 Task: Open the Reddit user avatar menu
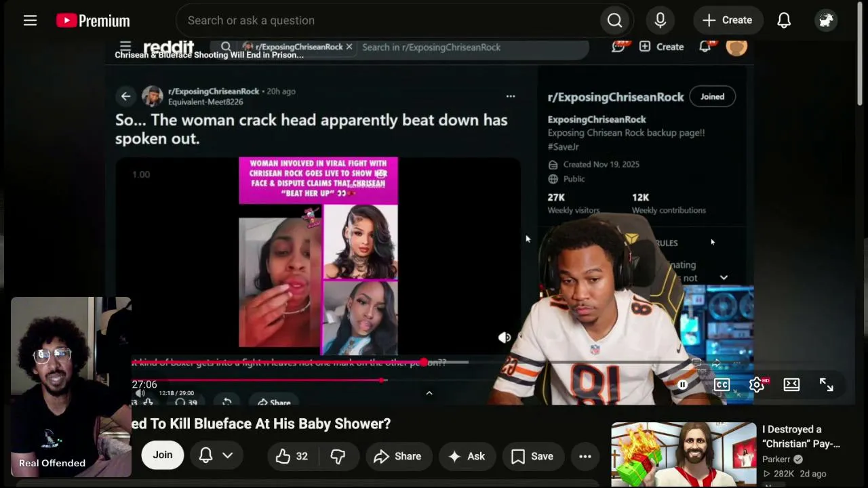[x=736, y=47]
